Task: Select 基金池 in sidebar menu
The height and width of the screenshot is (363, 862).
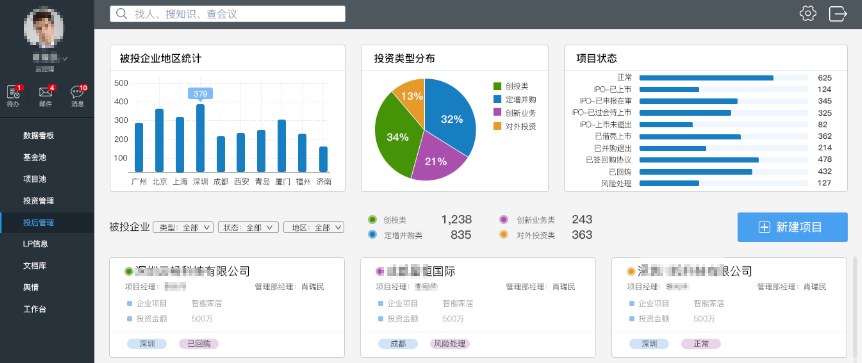Action: point(35,157)
